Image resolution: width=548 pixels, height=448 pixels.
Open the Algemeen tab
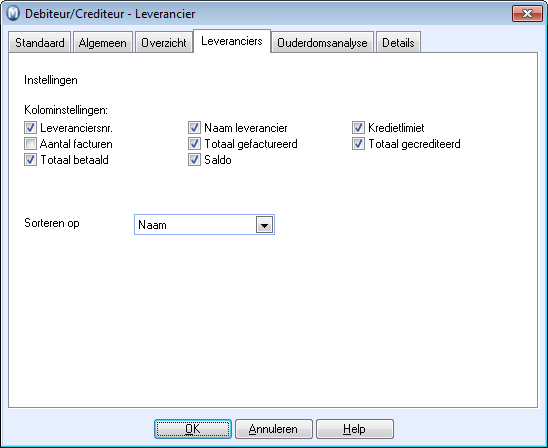(102, 43)
